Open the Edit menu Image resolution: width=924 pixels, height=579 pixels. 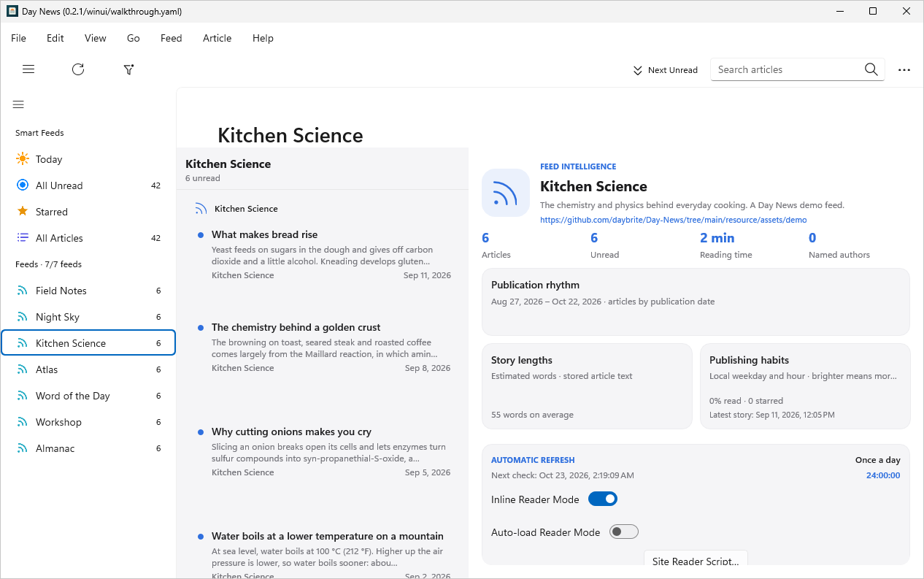[55, 38]
